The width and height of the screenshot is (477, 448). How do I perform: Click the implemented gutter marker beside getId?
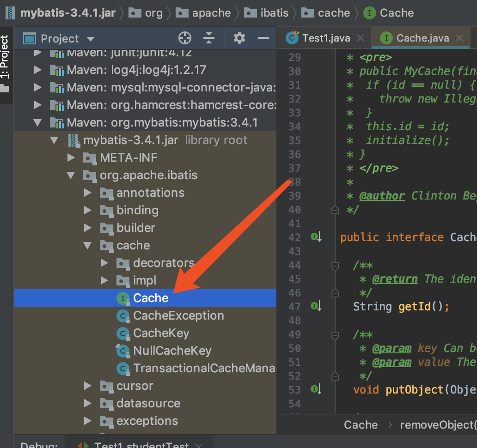tap(316, 306)
